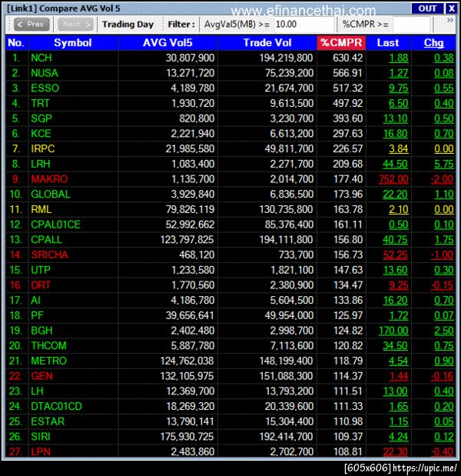The image size is (461, 476).
Task: Select symbol CPAL01CE
Action: click(x=55, y=225)
